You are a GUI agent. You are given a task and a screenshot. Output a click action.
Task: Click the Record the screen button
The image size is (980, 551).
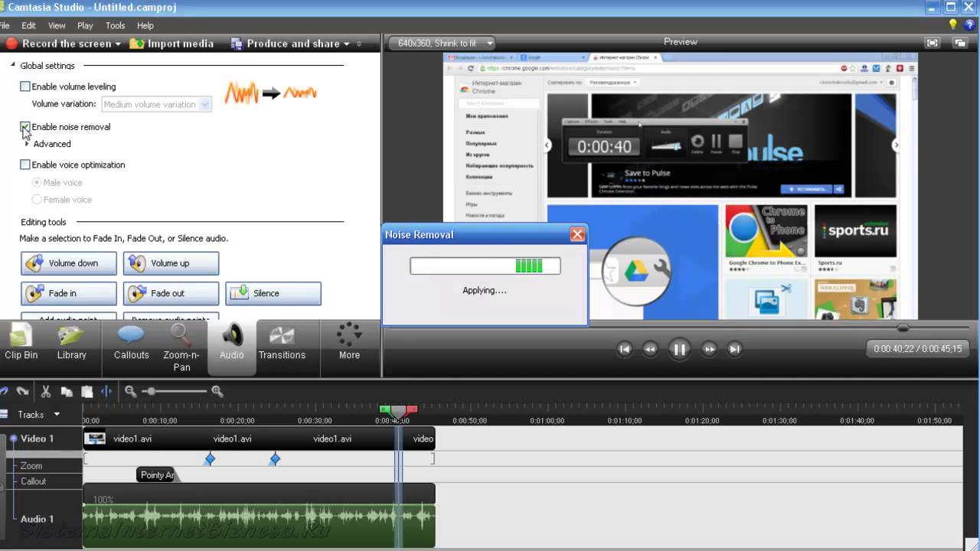(x=63, y=44)
